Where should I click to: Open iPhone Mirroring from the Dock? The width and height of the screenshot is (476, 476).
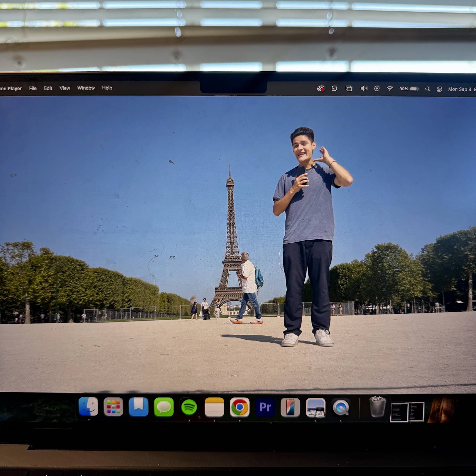tap(290, 407)
